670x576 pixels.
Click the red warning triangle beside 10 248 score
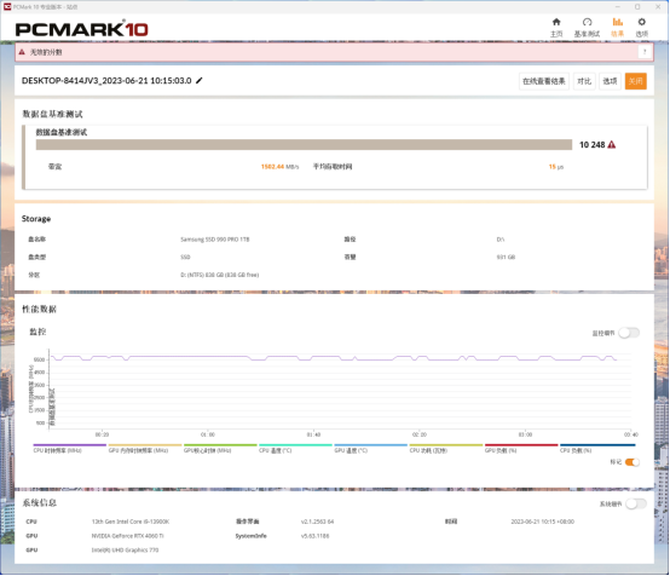click(x=612, y=145)
